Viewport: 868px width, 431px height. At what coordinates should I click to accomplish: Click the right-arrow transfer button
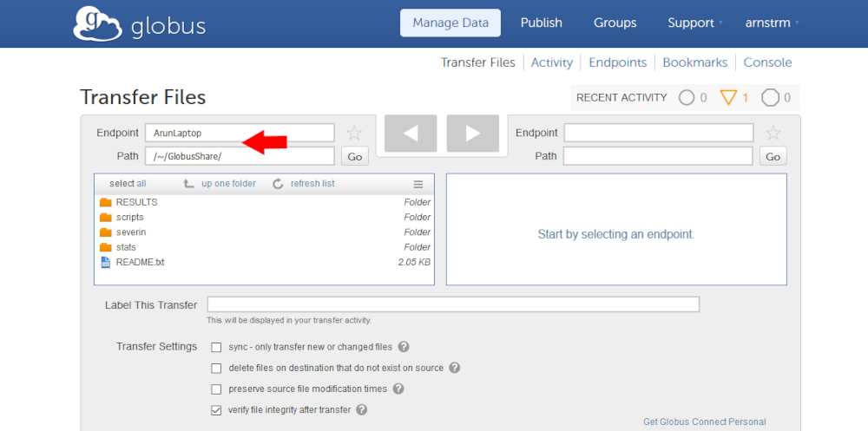(472, 133)
